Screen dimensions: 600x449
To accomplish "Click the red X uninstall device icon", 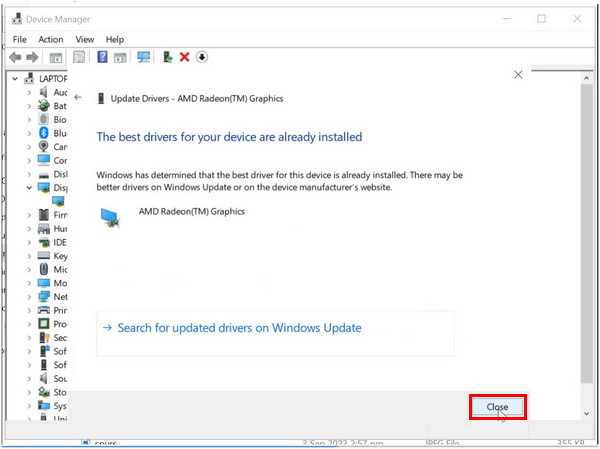I will coord(184,57).
